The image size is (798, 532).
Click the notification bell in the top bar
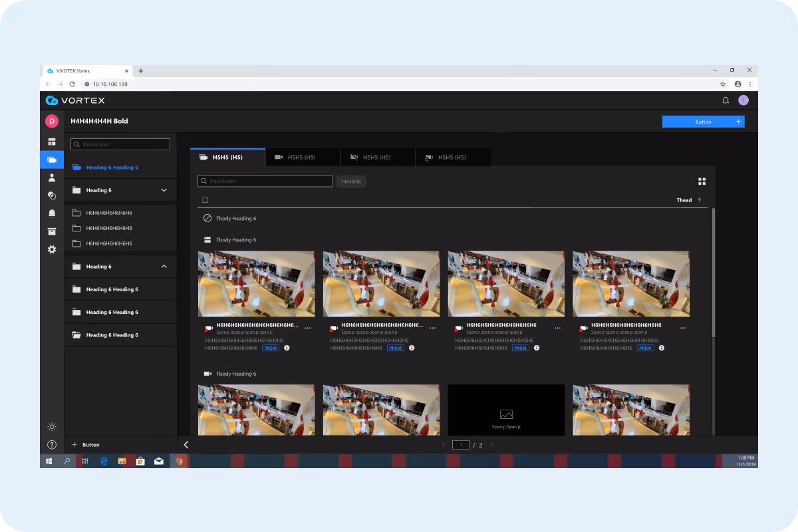click(x=726, y=100)
